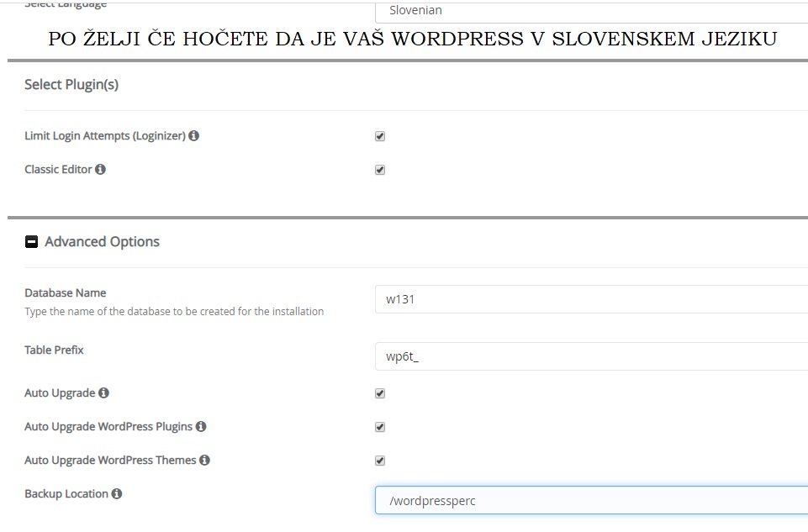Toggle Auto Upgrade WordPress Themes checkbox
The image size is (808, 532).
point(380,460)
